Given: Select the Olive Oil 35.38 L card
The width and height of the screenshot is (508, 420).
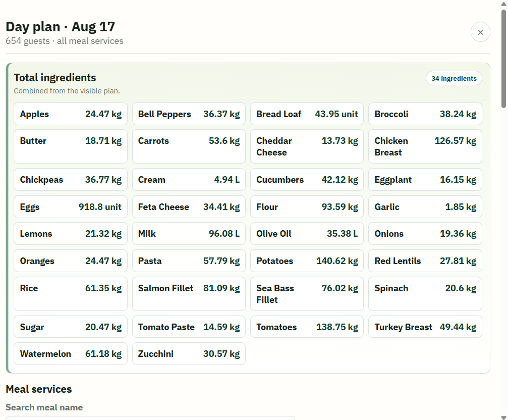Looking at the screenshot, I should 307,234.
